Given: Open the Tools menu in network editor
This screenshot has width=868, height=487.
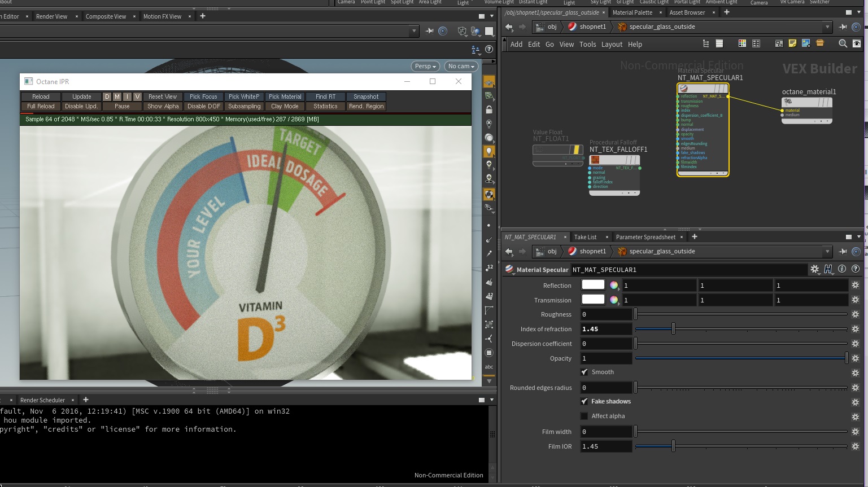Looking at the screenshot, I should 587,44.
